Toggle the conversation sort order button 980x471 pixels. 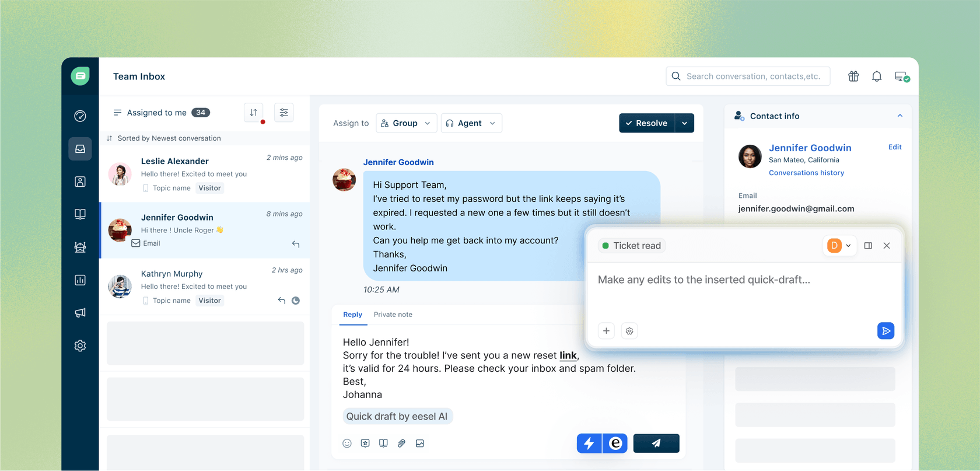point(254,113)
